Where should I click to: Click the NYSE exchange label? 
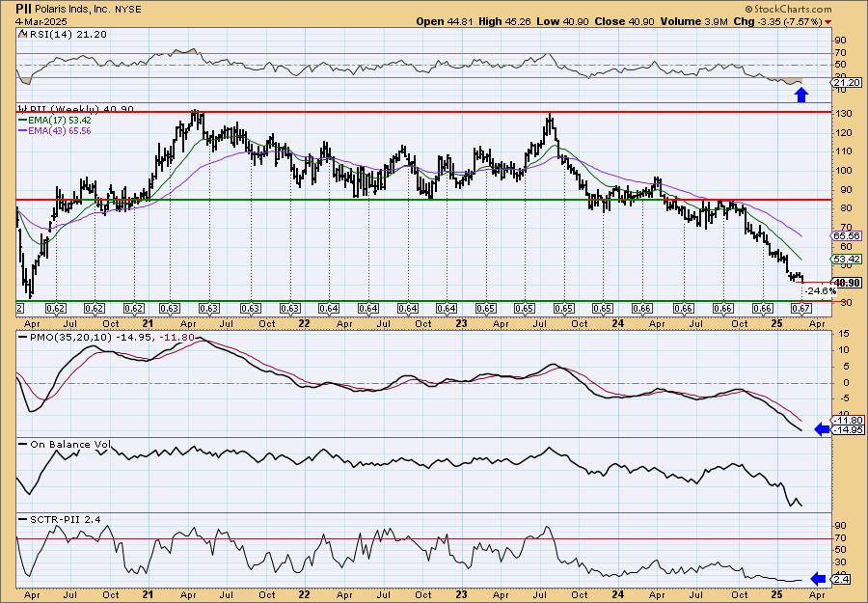(128, 10)
